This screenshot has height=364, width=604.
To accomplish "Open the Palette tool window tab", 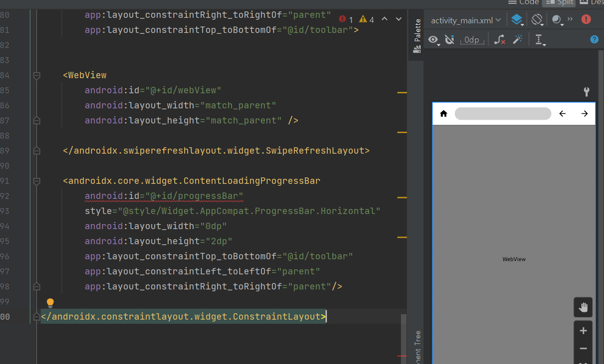I will pyautogui.click(x=417, y=36).
